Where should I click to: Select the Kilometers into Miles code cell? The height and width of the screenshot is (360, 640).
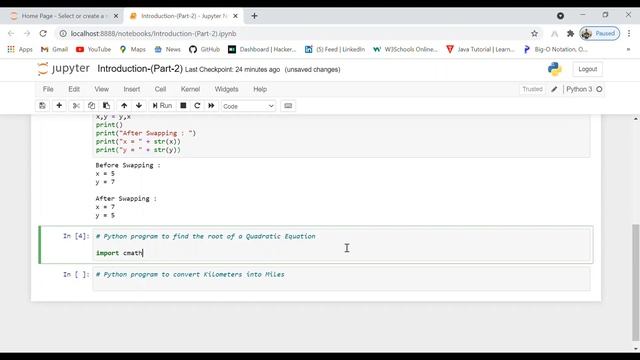coord(341,278)
